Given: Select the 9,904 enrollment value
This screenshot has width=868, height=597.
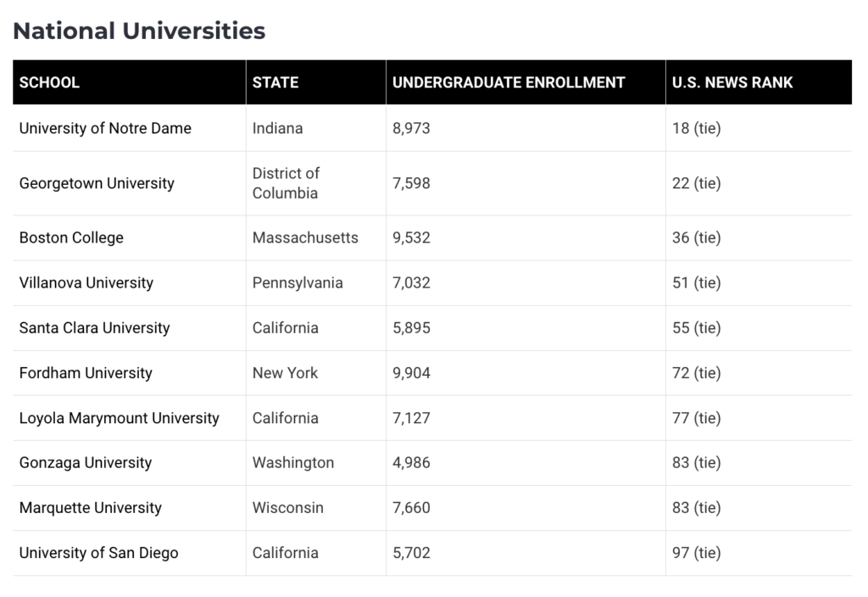Looking at the screenshot, I should tap(411, 373).
